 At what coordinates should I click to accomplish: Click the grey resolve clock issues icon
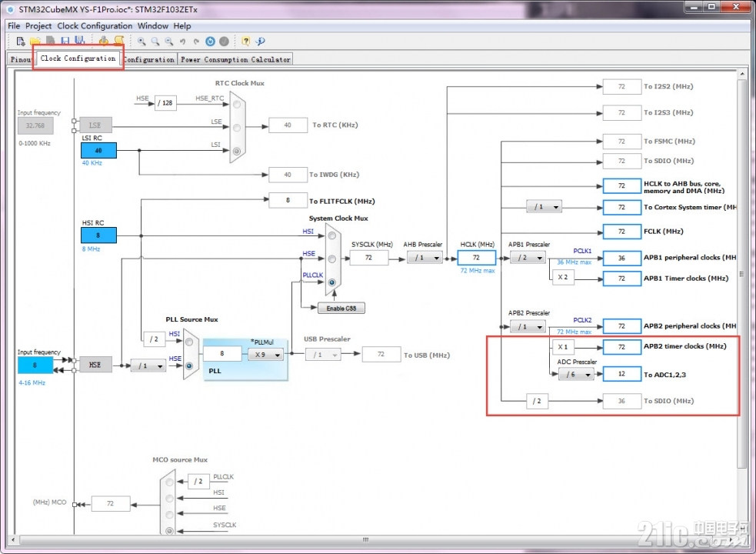coord(225,42)
